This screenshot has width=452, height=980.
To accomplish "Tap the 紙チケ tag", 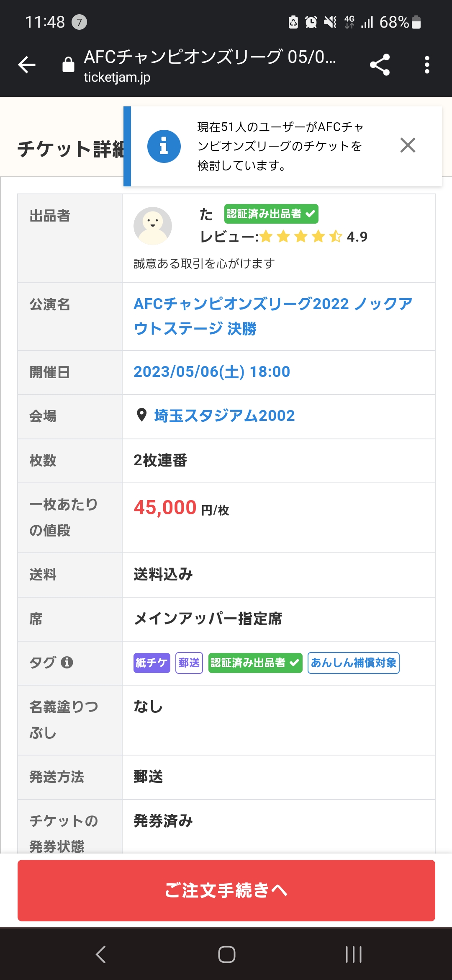I will (x=152, y=663).
